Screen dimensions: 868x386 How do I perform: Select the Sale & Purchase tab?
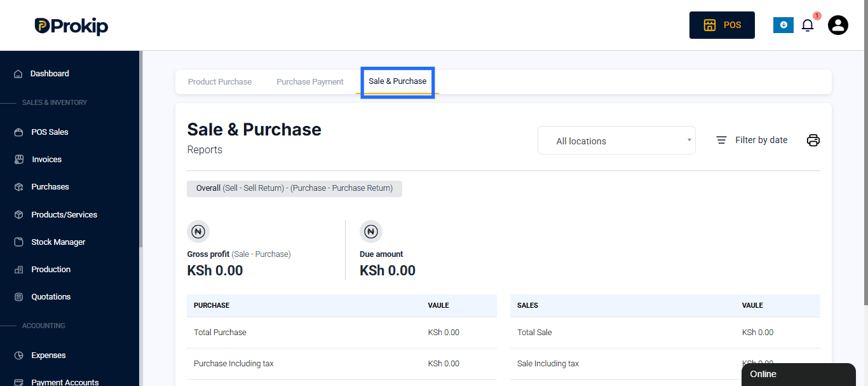[398, 81]
